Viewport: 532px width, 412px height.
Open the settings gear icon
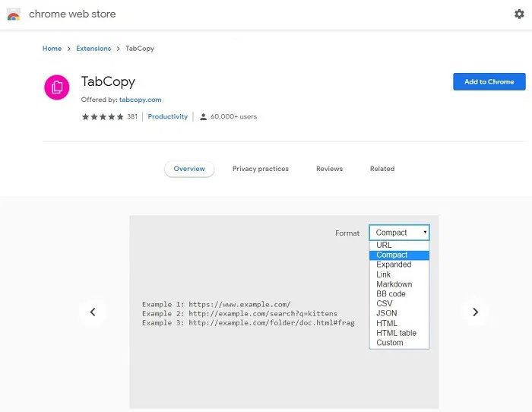pyautogui.click(x=519, y=14)
